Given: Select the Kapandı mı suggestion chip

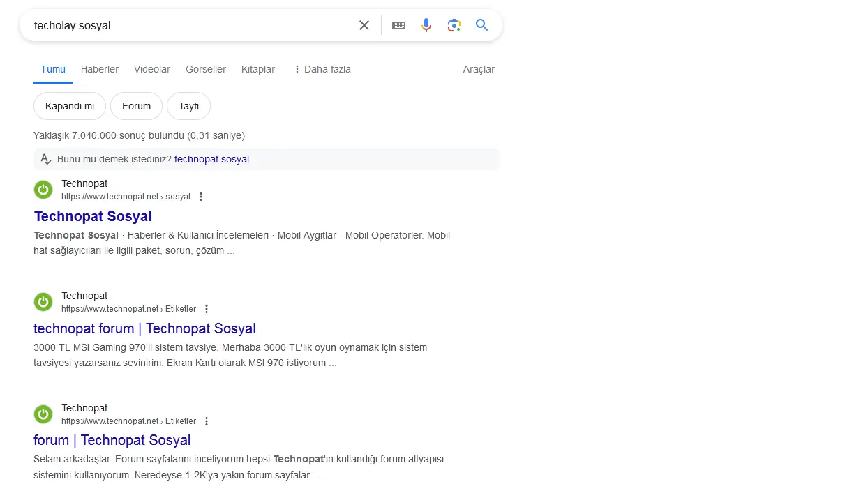Looking at the screenshot, I should click(70, 106).
